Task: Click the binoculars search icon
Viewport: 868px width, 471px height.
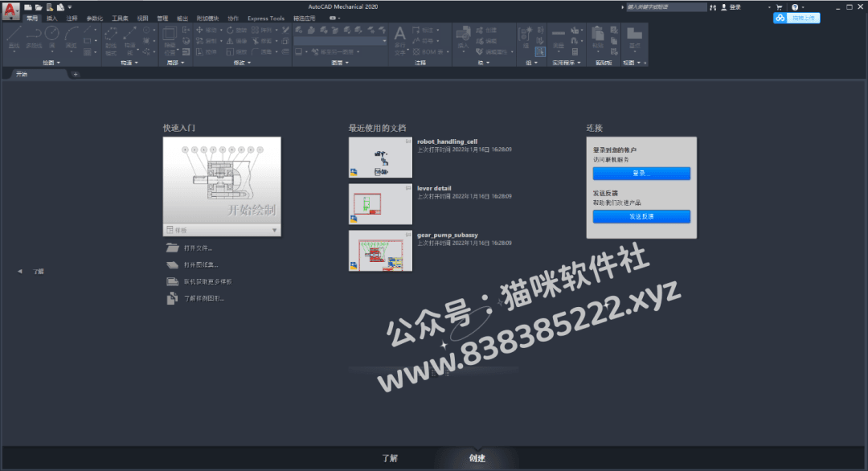Action: click(x=713, y=7)
